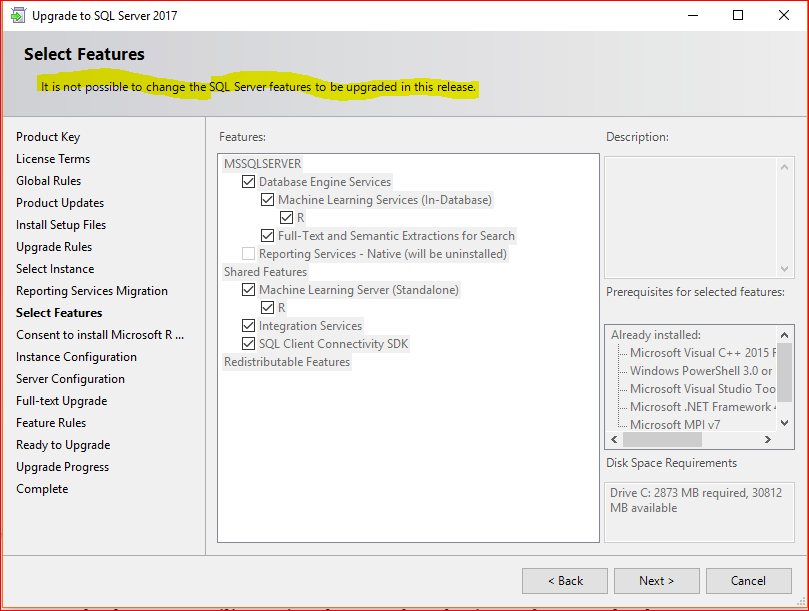
Task: Select Microsoft .NET Framework prerequisite
Action: tap(702, 407)
